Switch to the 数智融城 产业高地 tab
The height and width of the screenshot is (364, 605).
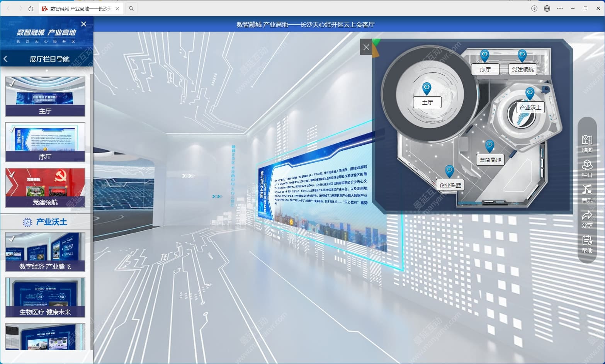pos(81,9)
